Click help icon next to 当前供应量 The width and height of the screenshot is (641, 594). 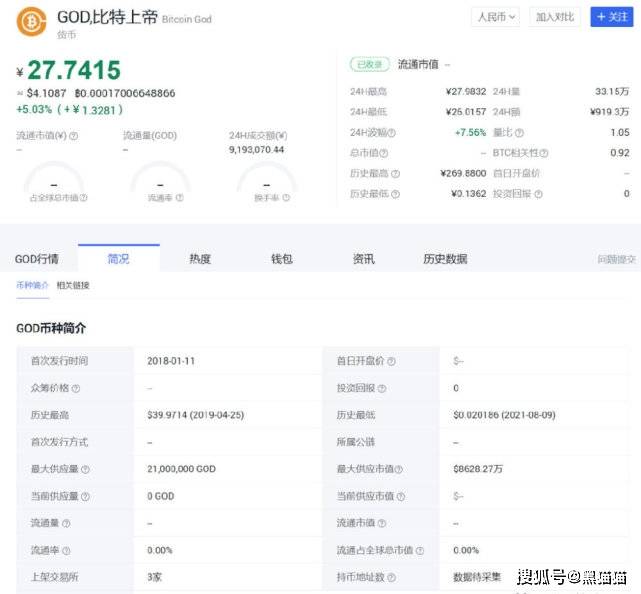[x=85, y=497]
